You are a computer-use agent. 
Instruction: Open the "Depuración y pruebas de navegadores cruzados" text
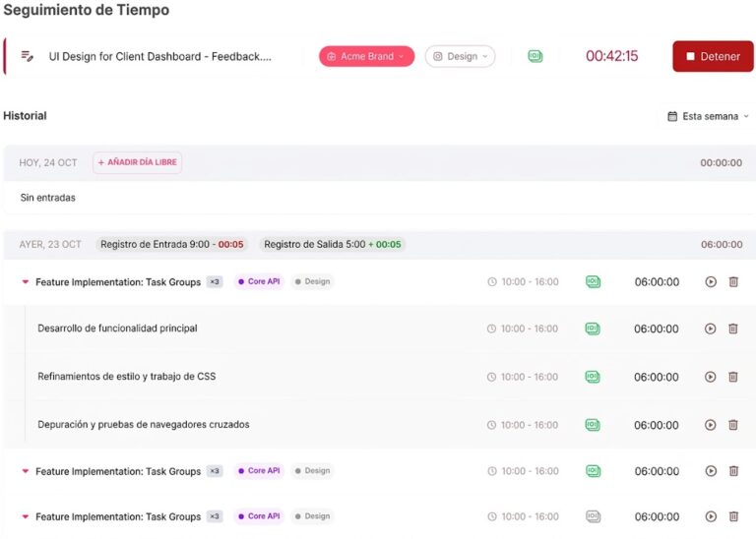coord(144,424)
